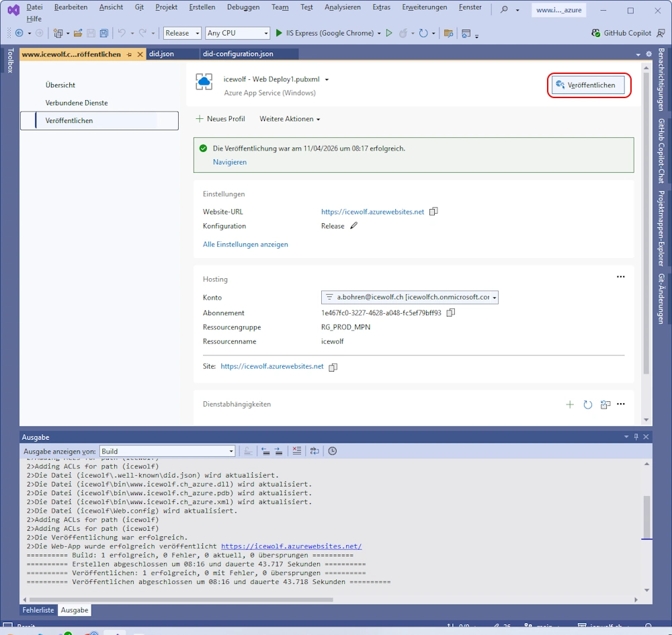
Task: Open the Alle Einstellungen anzeigen link
Action: 245,245
